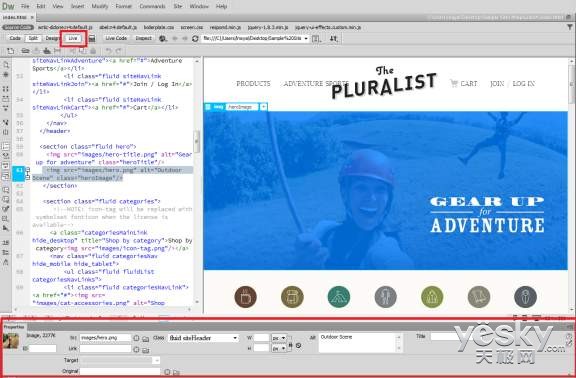Click the reset size icon in Properties panel
Viewport: 576px width, 378px height.
tap(299, 346)
